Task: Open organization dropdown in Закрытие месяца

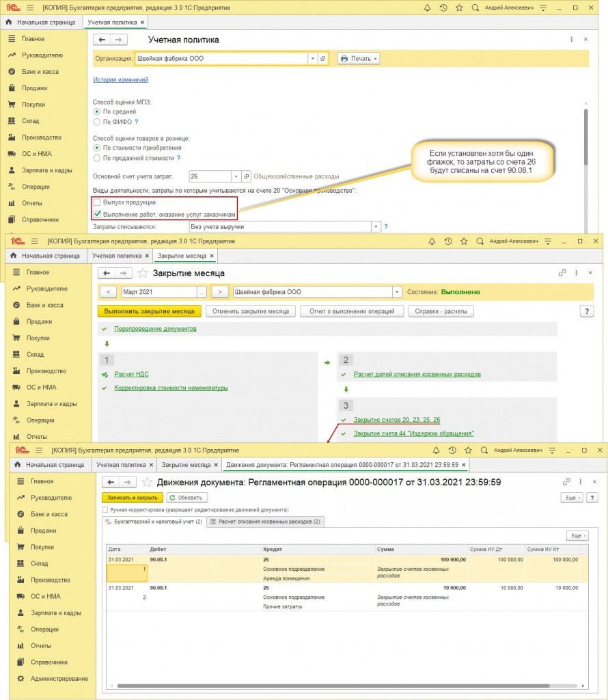Action: coord(396,292)
